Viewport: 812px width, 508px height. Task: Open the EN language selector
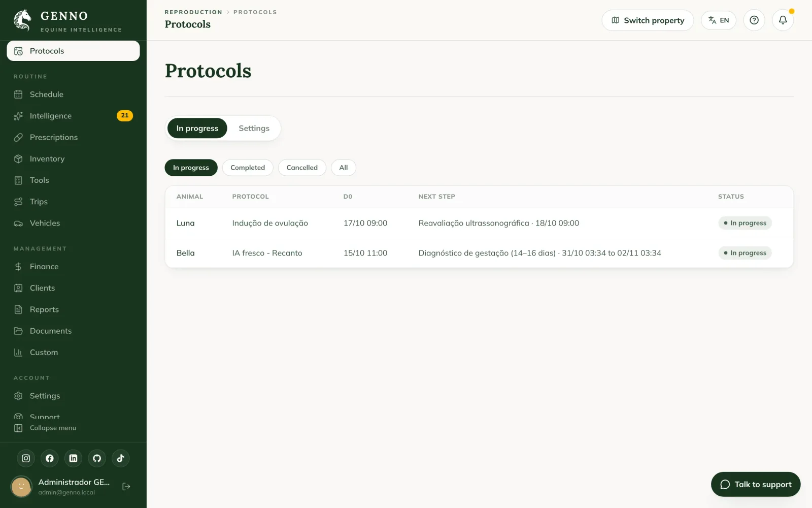coord(719,20)
